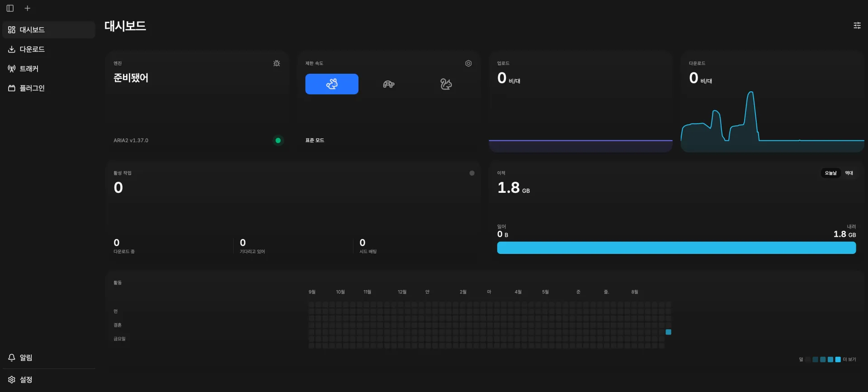Switch history to the 역대 tab
Viewport: 868px width, 392px height.
click(x=849, y=173)
